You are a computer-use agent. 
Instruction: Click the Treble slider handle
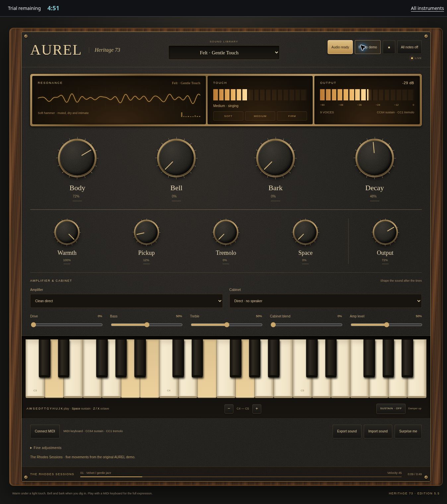pyautogui.click(x=226, y=325)
